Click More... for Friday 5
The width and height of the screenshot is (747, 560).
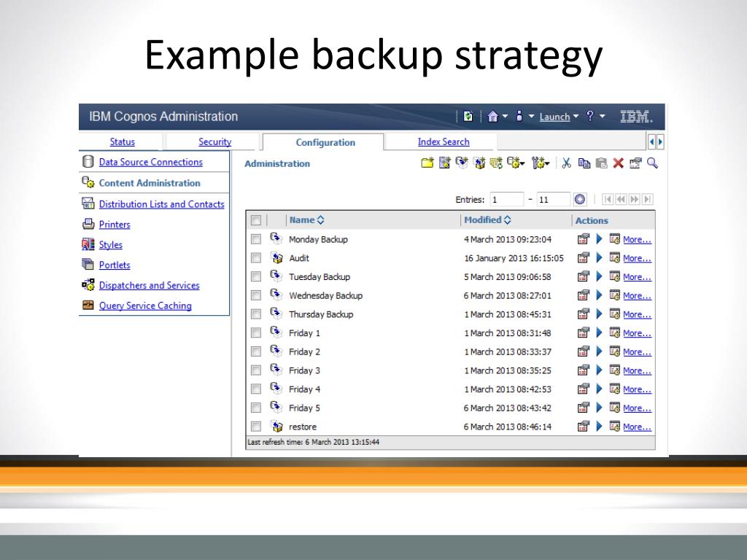click(x=637, y=408)
